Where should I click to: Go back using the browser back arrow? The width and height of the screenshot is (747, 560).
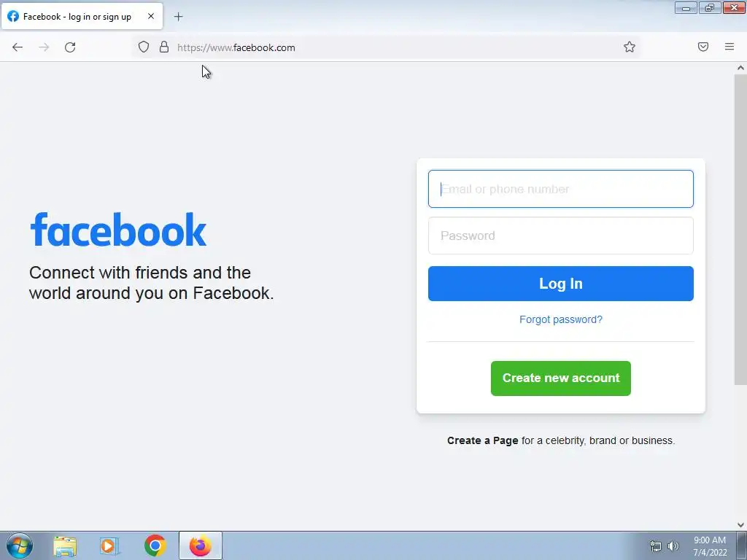point(18,47)
